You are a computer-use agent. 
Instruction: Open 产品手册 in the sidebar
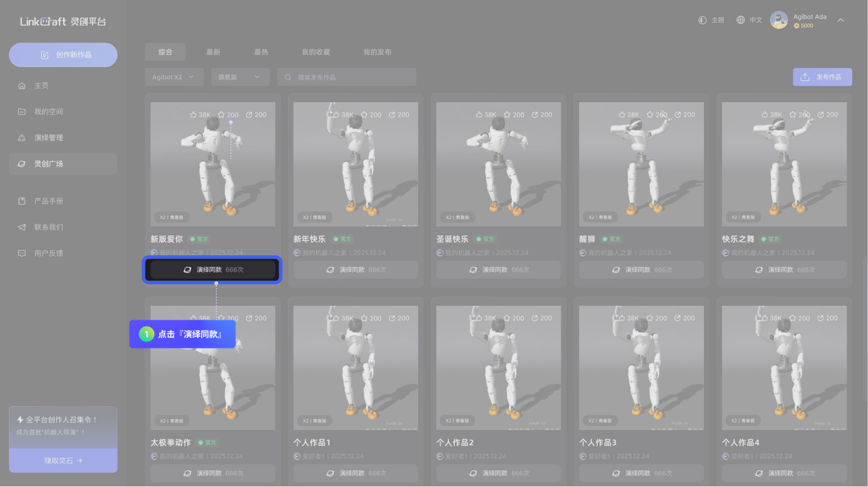[x=48, y=201]
